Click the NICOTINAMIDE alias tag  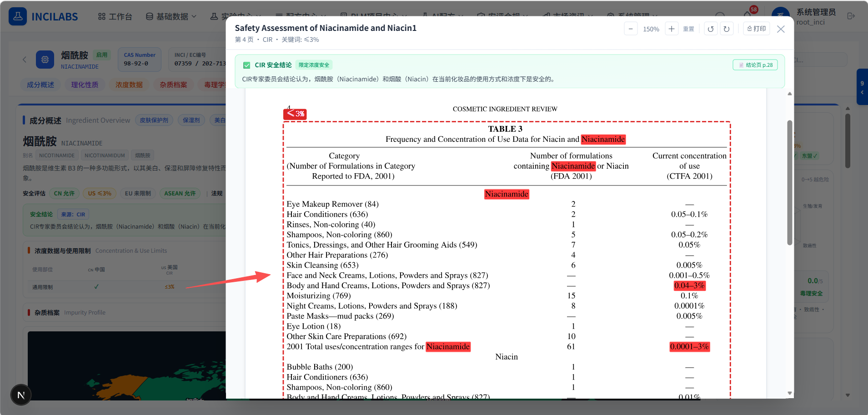tap(57, 155)
